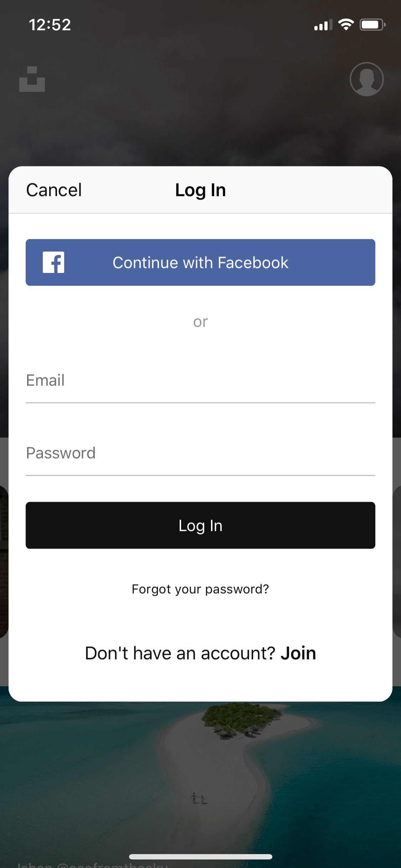Tap the Wi-Fi status icon

(x=346, y=25)
